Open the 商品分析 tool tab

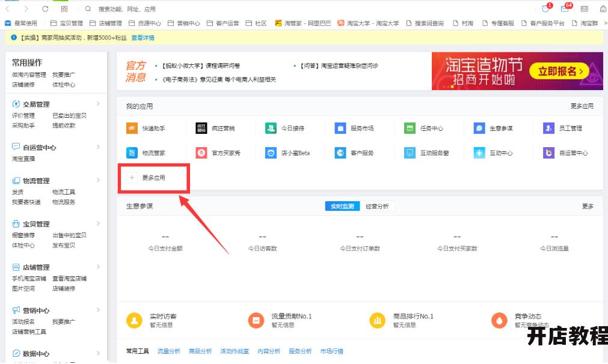pos(200,351)
